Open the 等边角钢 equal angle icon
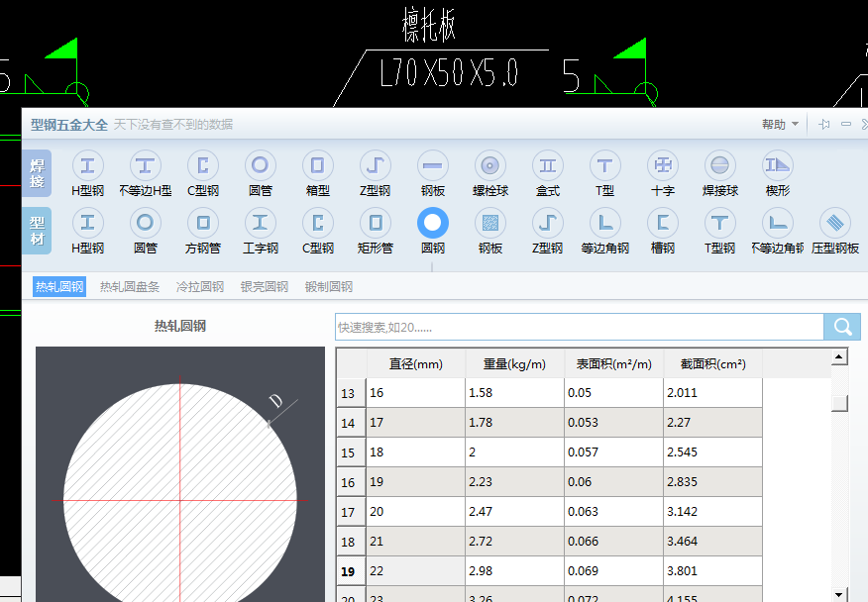 (x=605, y=223)
